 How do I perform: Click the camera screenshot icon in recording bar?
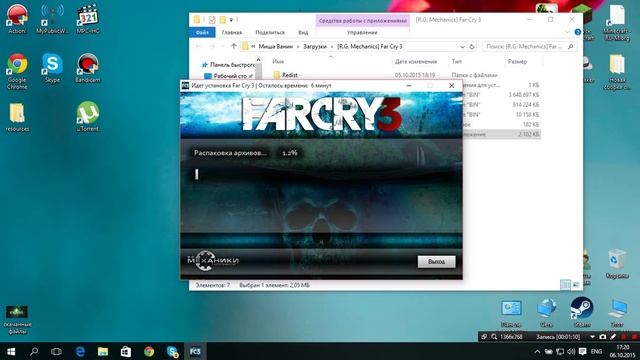603,337
